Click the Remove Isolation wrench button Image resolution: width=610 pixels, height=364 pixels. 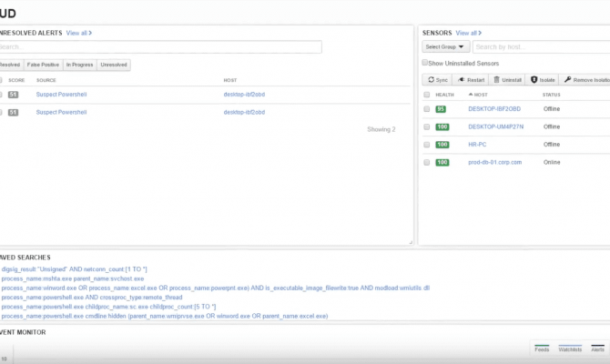(x=586, y=80)
